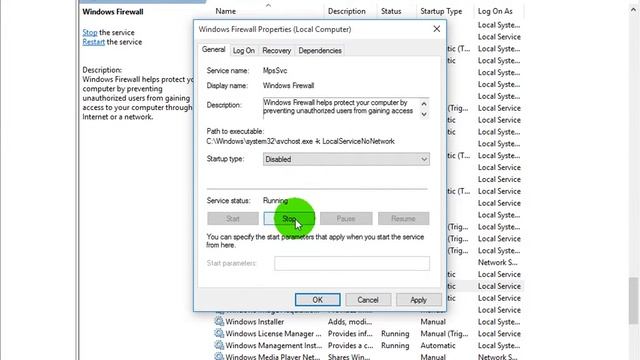Stop the service with the Stop button
This screenshot has height=360, width=640.
[289, 219]
